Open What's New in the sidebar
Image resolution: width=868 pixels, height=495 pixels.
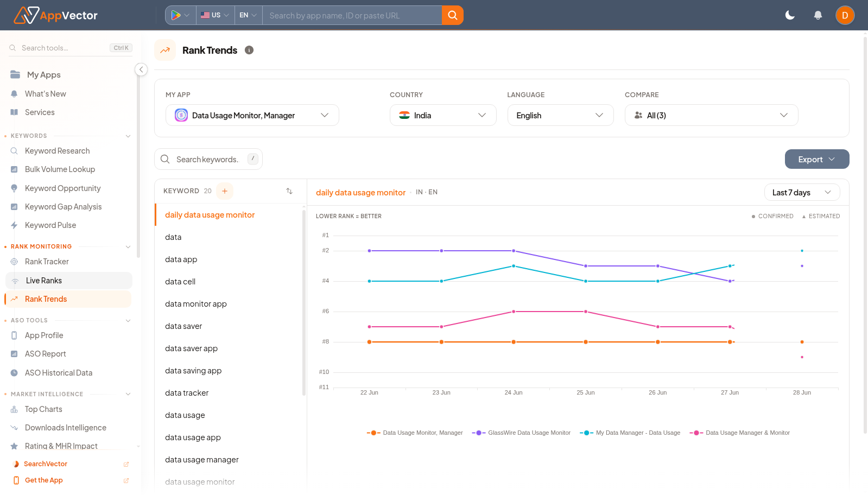coord(45,94)
